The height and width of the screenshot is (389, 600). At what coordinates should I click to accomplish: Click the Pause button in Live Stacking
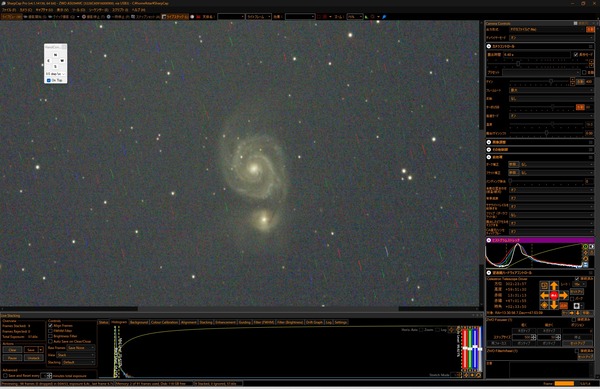[x=12, y=358]
